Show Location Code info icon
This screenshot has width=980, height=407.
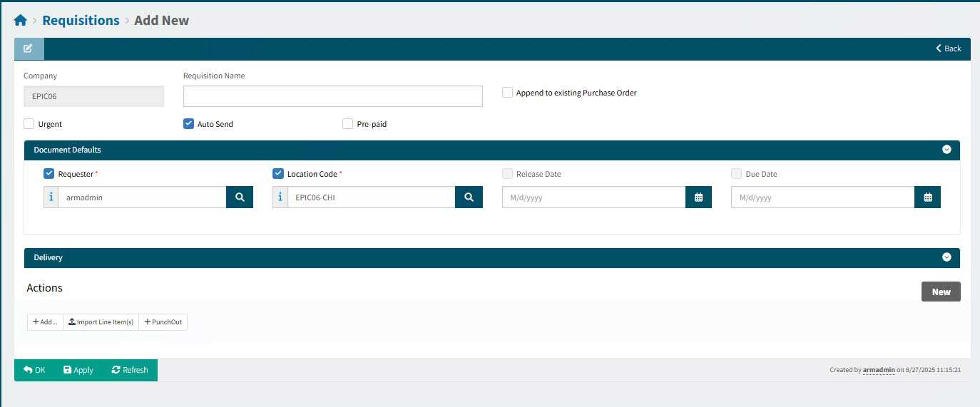click(280, 197)
